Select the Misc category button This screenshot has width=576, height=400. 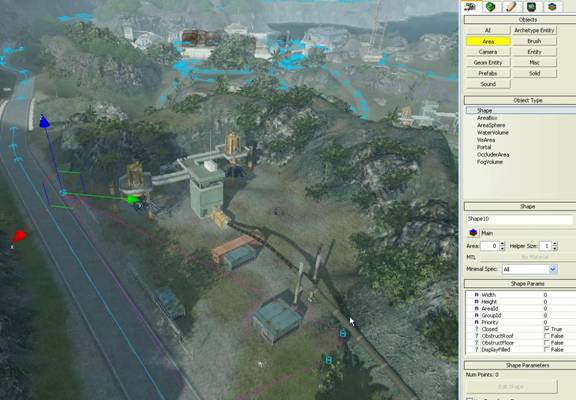[x=534, y=62]
